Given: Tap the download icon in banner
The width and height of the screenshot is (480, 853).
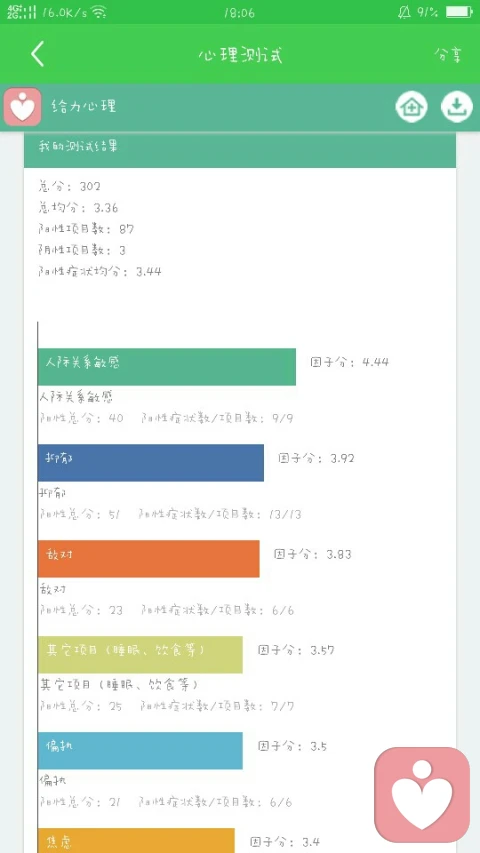Looking at the screenshot, I should tap(457, 107).
